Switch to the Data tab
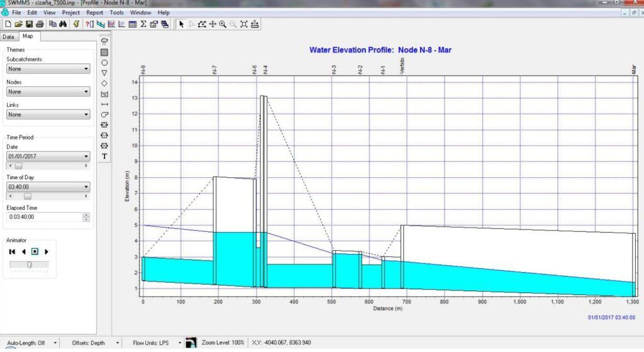Screen dimensions: 644x352 [9, 37]
